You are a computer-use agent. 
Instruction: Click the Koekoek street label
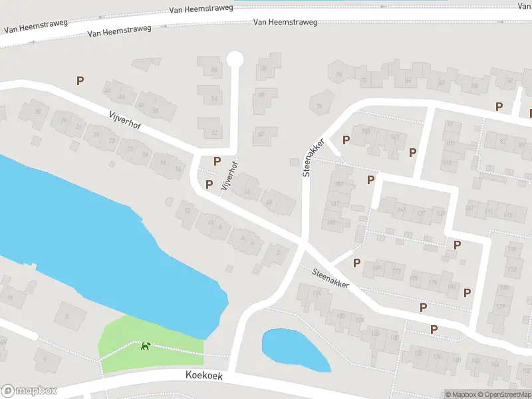pyautogui.click(x=205, y=377)
